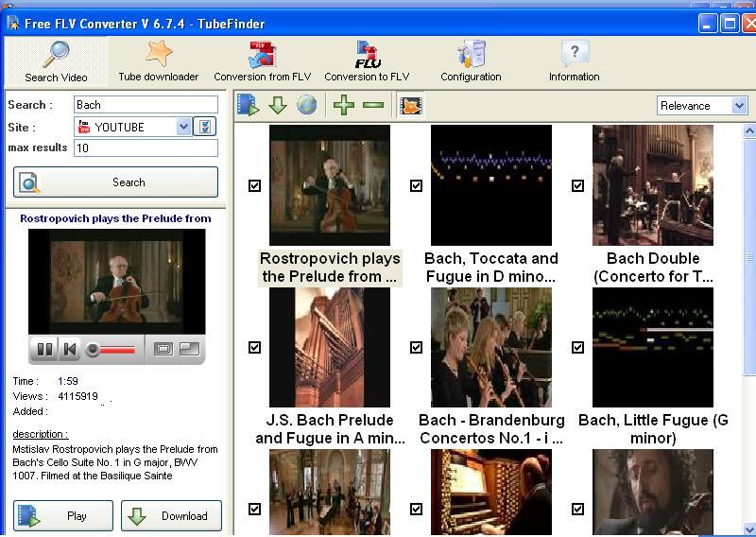Click scroll down arrow of results list
The width and height of the screenshot is (756, 537).
pyautogui.click(x=749, y=528)
